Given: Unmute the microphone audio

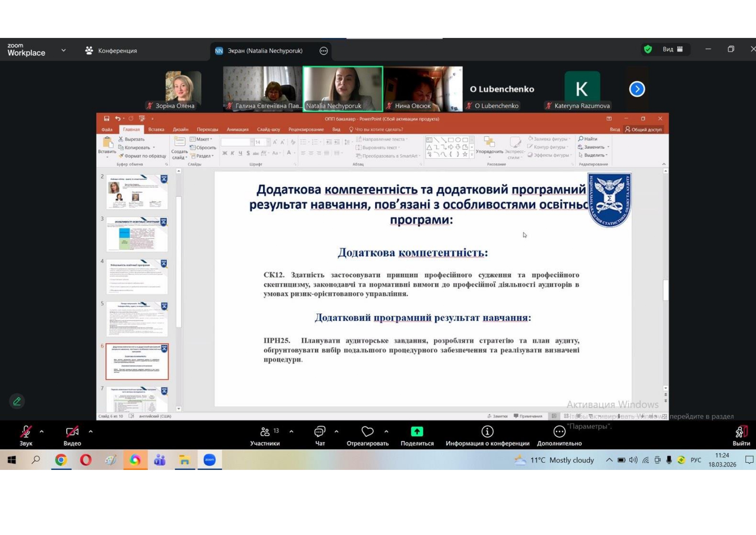Looking at the screenshot, I should [x=26, y=432].
